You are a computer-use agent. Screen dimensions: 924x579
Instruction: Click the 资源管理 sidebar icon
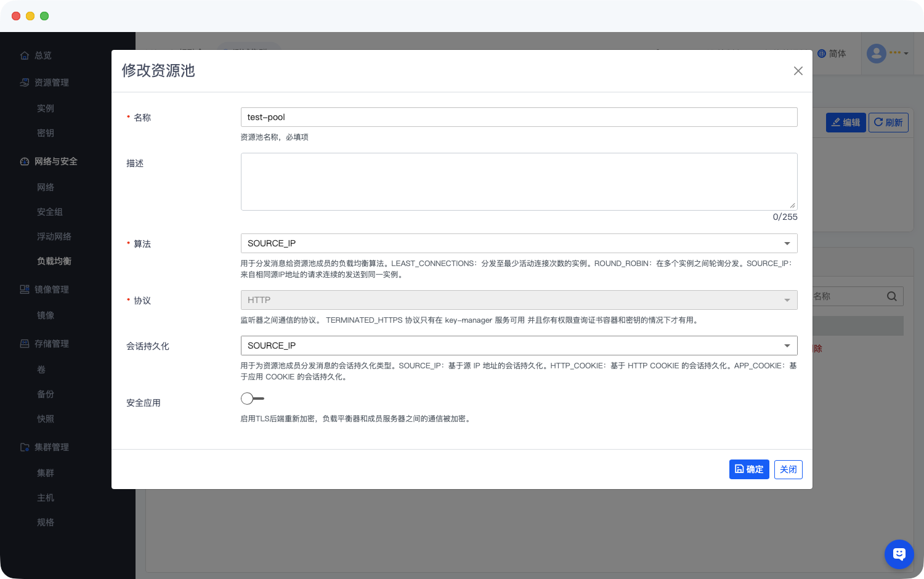(x=25, y=83)
